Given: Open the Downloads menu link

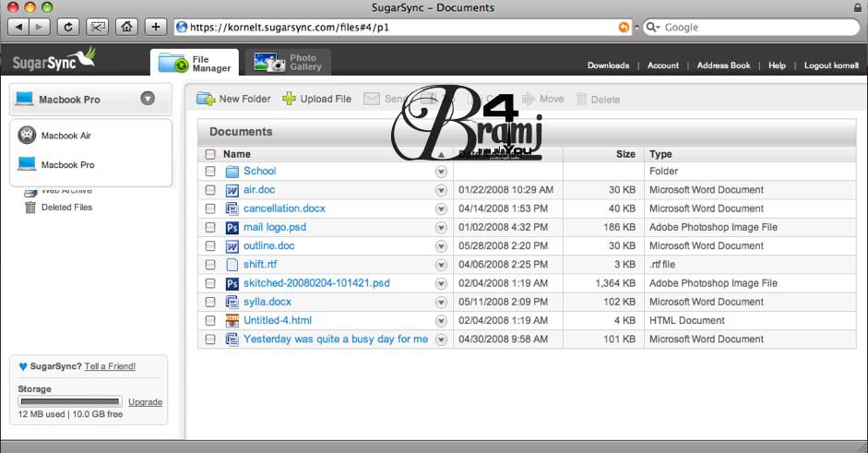Looking at the screenshot, I should (x=609, y=66).
